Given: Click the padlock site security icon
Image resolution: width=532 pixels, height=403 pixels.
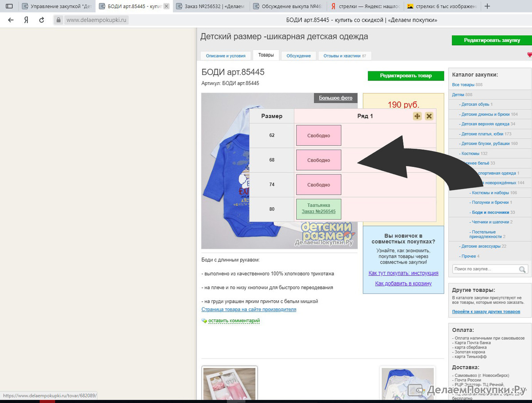Looking at the screenshot, I should 58,20.
